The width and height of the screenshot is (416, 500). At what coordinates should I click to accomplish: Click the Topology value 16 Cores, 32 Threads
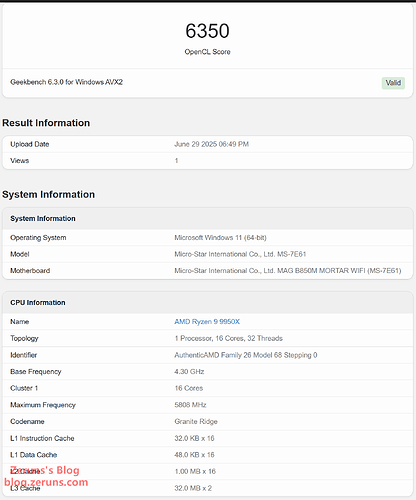228,338
